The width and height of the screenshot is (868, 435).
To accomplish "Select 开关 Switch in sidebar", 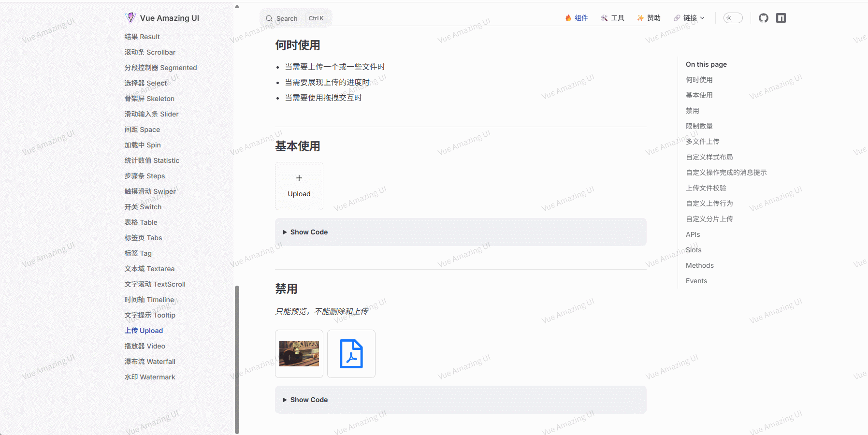I will coord(143,207).
